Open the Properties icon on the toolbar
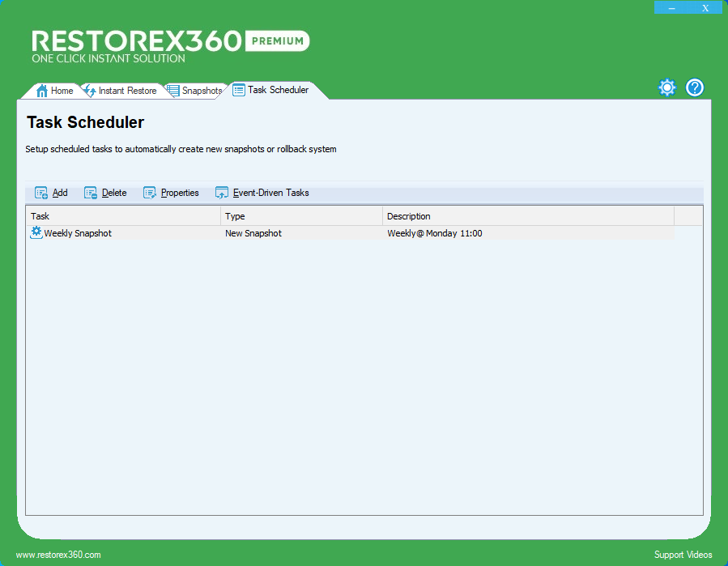The width and height of the screenshot is (728, 566). tap(150, 193)
